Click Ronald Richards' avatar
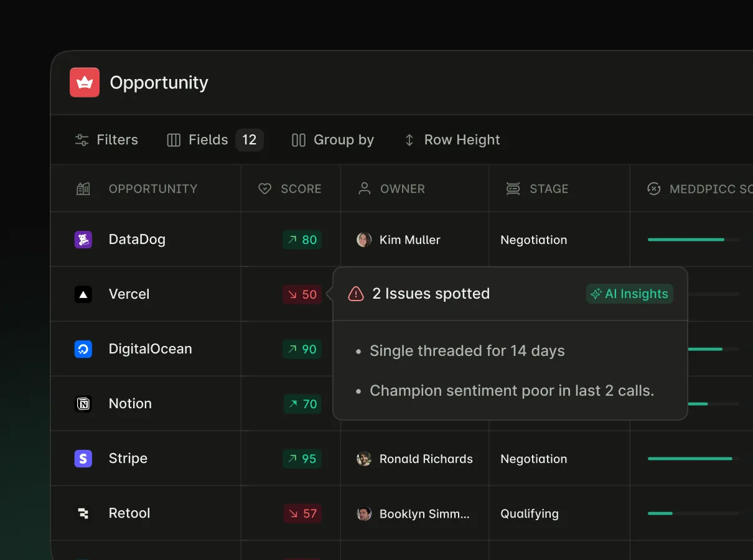 [364, 459]
